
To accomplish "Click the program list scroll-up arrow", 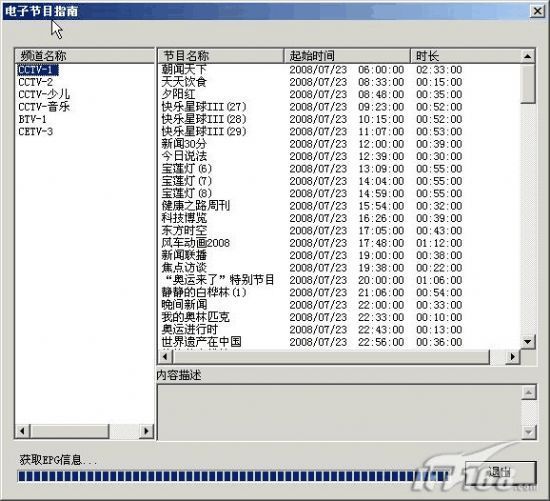I will click(528, 56).
